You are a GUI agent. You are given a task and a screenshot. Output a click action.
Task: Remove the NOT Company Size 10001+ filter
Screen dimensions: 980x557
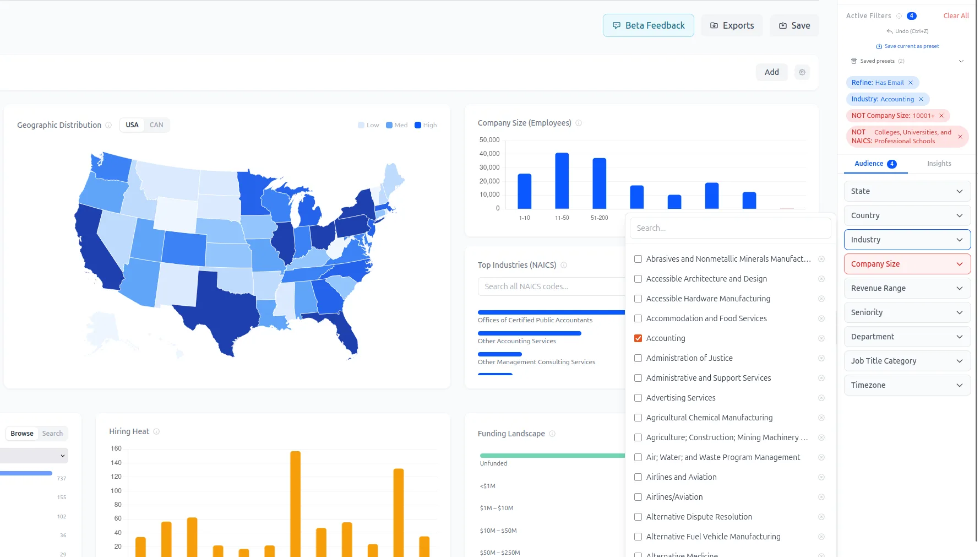point(941,116)
